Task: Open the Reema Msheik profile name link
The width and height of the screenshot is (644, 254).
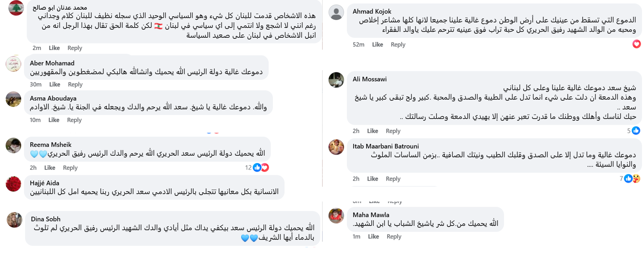Action: click(50, 144)
